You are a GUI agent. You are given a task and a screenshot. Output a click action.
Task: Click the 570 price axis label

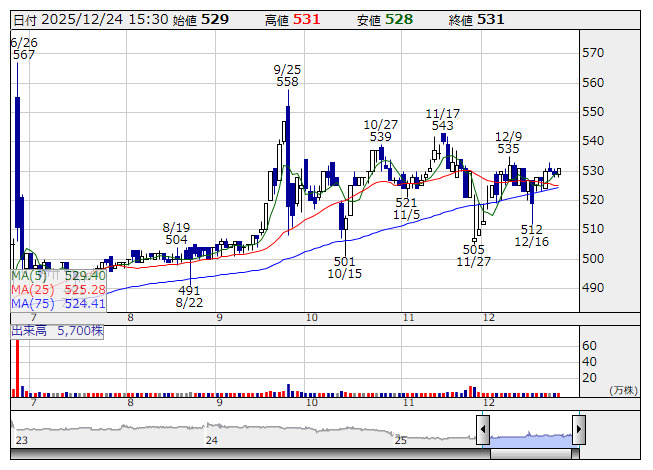coord(593,53)
